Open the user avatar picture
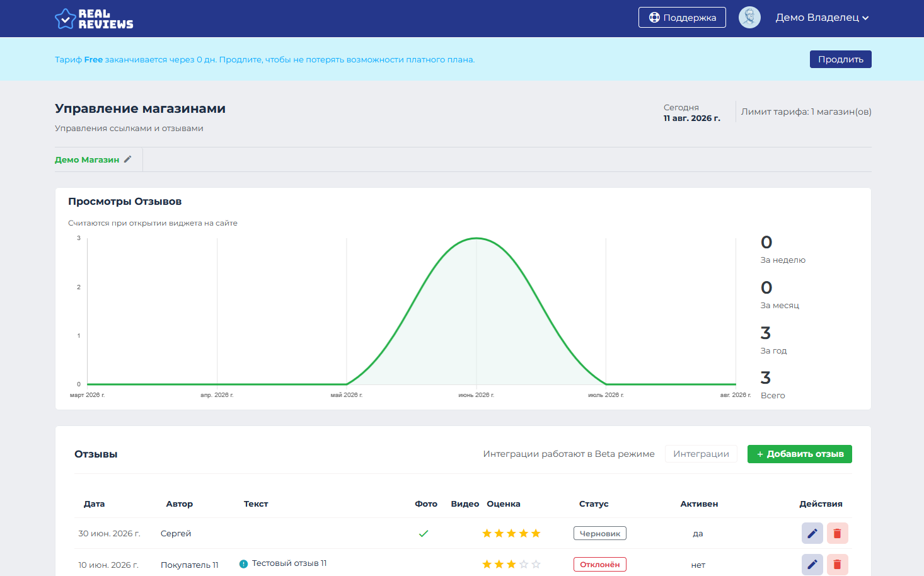This screenshot has height=576, width=924. click(749, 18)
